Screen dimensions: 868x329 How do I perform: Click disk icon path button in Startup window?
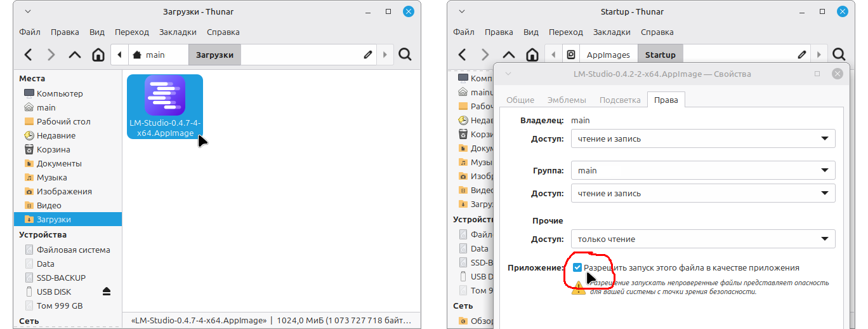[571, 55]
